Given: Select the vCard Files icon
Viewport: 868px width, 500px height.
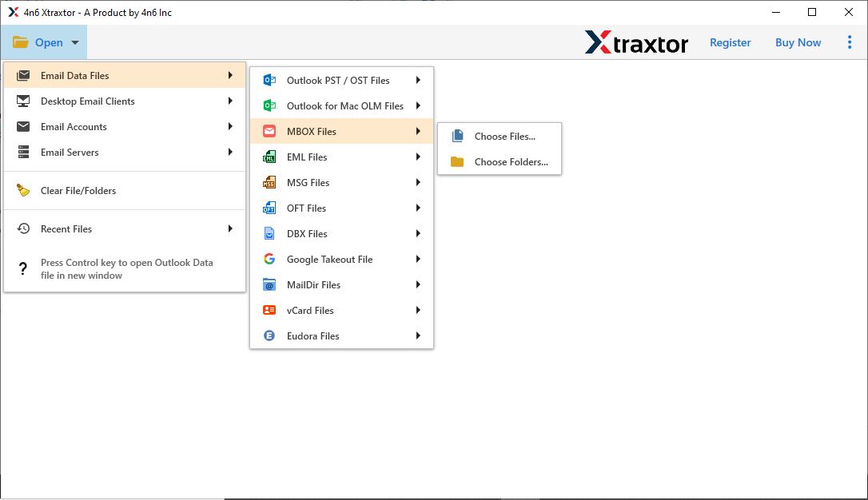Looking at the screenshot, I should [x=269, y=310].
